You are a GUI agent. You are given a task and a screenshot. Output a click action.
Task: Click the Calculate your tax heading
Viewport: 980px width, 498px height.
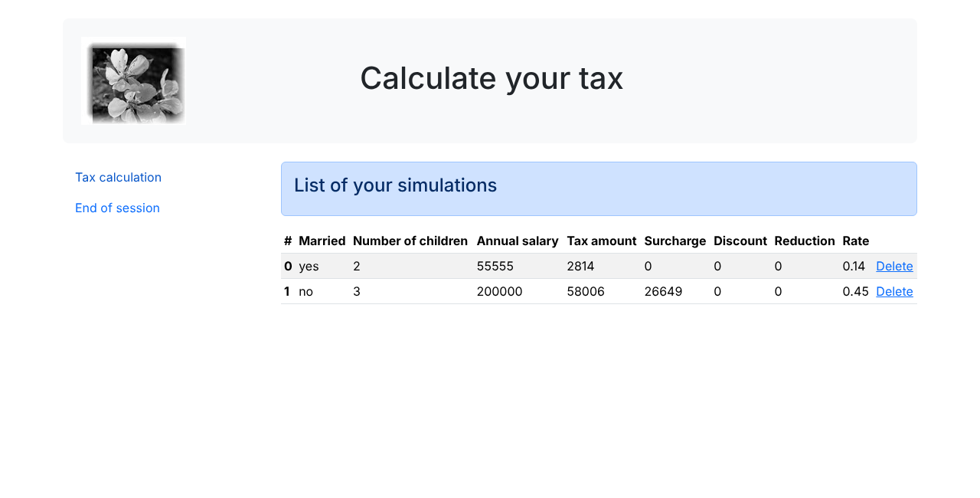pos(492,78)
